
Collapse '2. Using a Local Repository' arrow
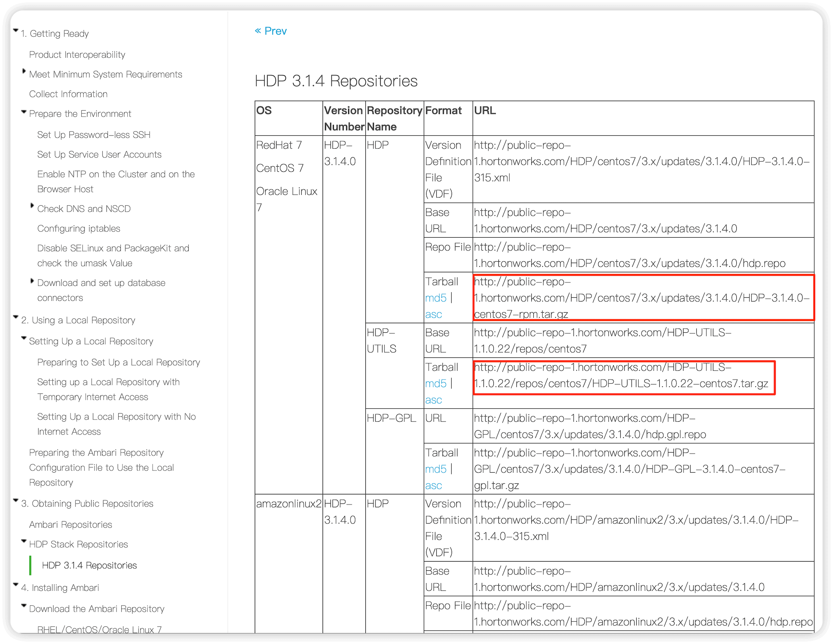tap(16, 317)
